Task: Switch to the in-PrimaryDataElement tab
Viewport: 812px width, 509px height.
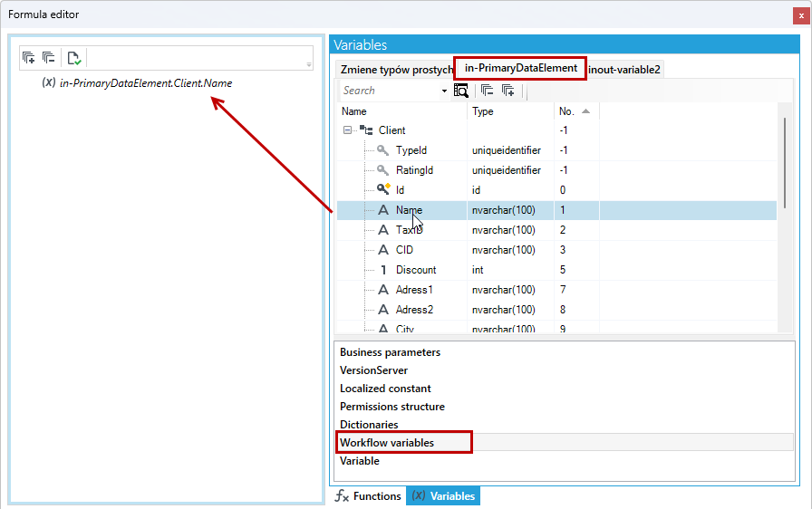Action: pyautogui.click(x=520, y=68)
